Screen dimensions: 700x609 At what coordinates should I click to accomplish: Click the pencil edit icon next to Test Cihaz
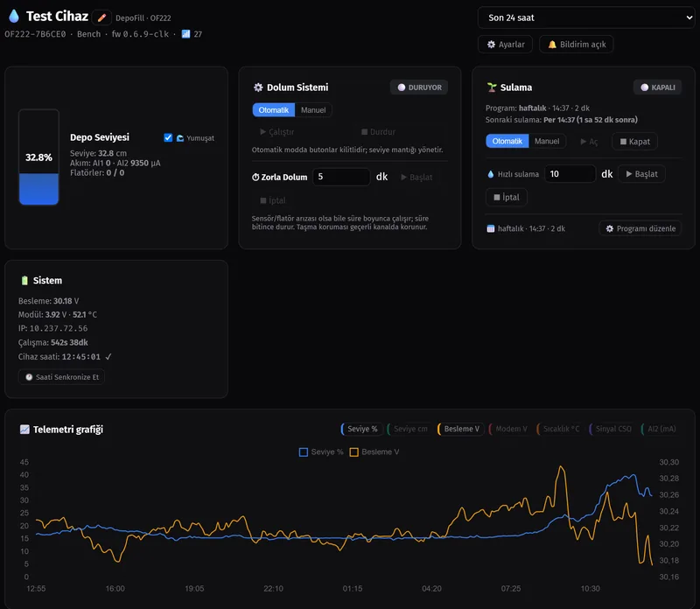pyautogui.click(x=101, y=17)
